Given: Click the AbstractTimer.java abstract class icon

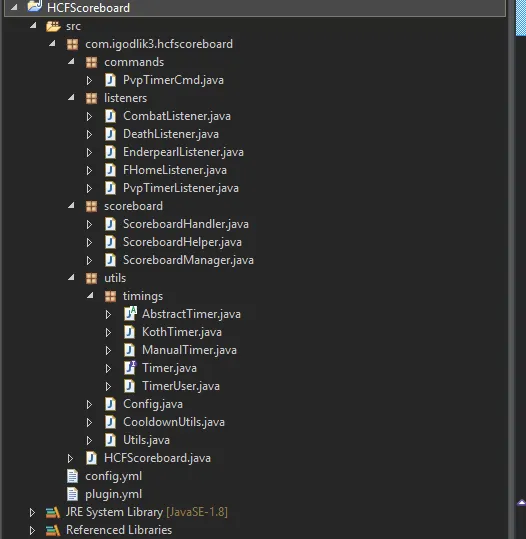Looking at the screenshot, I should 130,314.
